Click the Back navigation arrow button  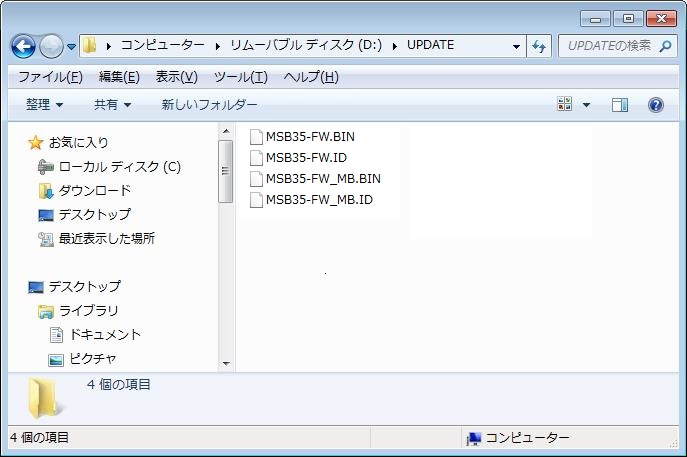pyautogui.click(x=24, y=46)
